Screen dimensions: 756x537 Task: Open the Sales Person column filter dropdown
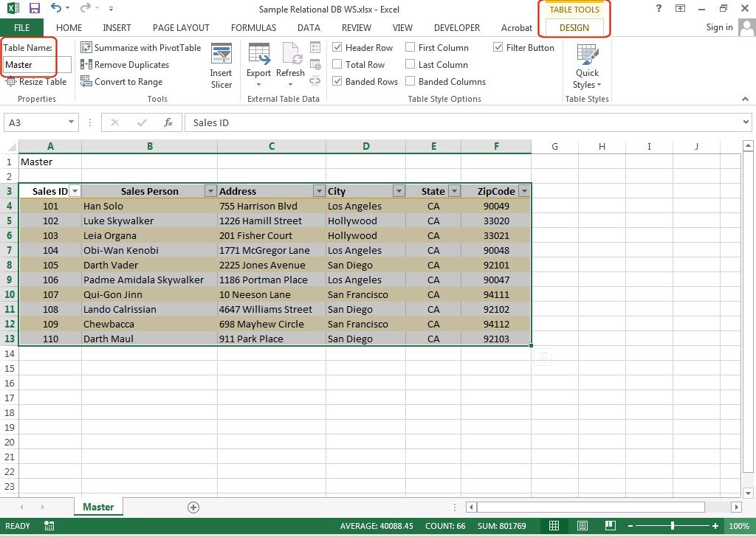[210, 191]
